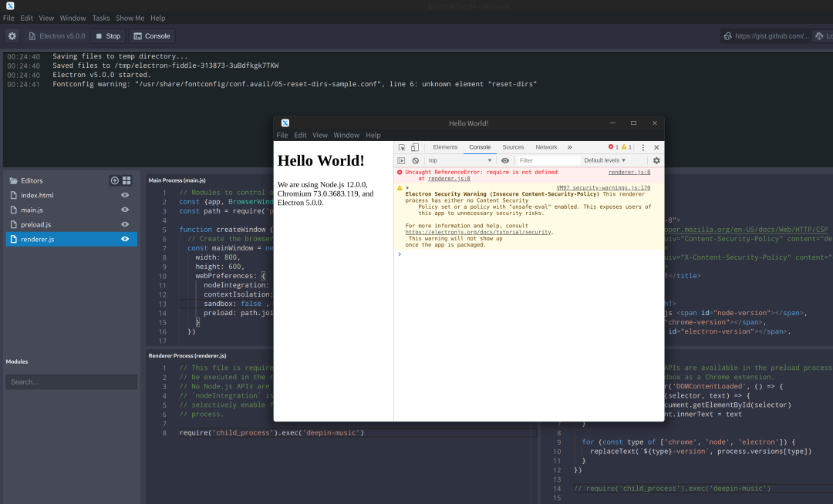This screenshot has height=504, width=833.
Task: Switch to the Network tab in DevTools
Action: coord(546,147)
